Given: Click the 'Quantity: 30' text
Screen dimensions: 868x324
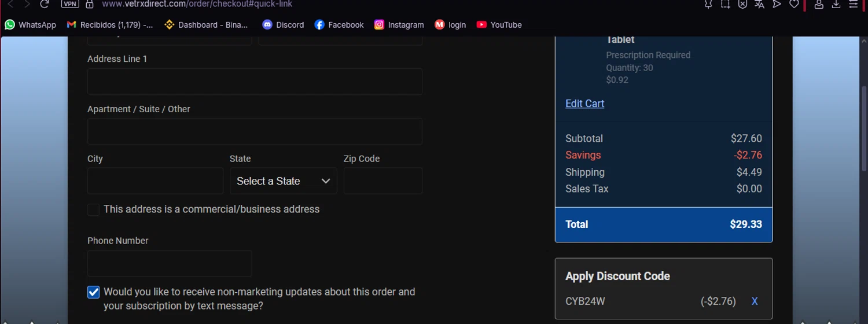Looking at the screenshot, I should click(630, 68).
